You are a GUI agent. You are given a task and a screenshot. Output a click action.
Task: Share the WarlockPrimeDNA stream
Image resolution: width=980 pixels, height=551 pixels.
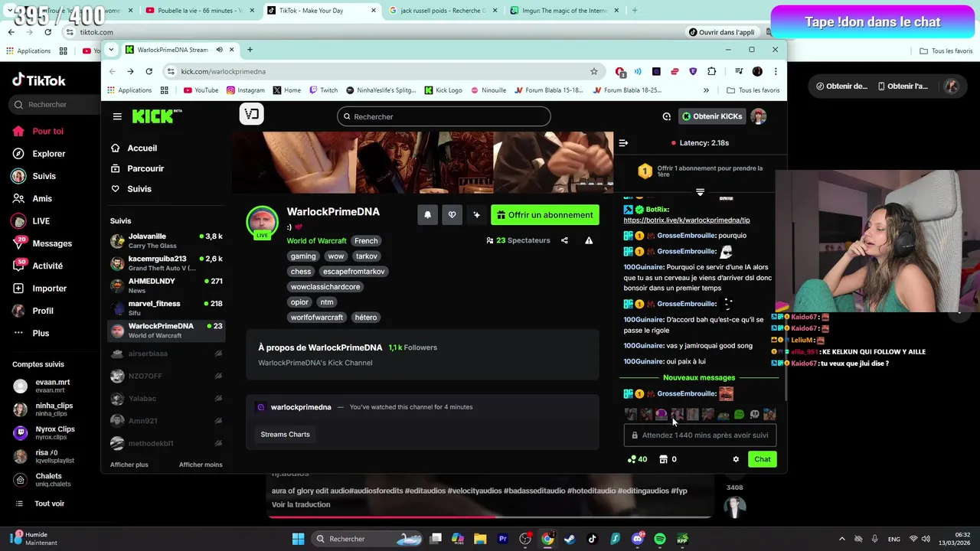564,240
